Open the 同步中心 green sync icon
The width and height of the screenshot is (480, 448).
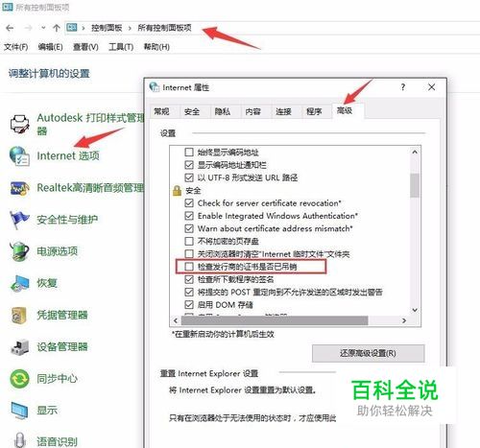click(x=19, y=379)
